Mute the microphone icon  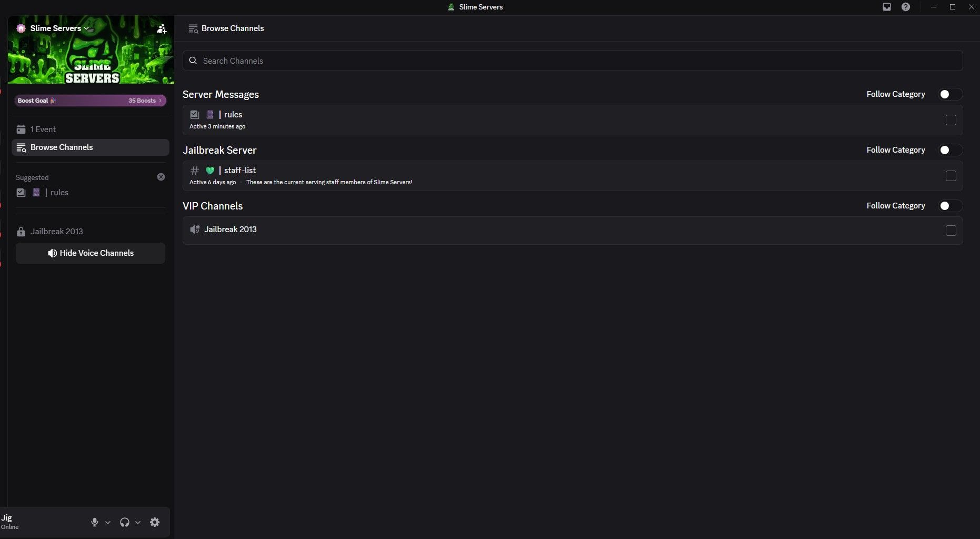(95, 522)
